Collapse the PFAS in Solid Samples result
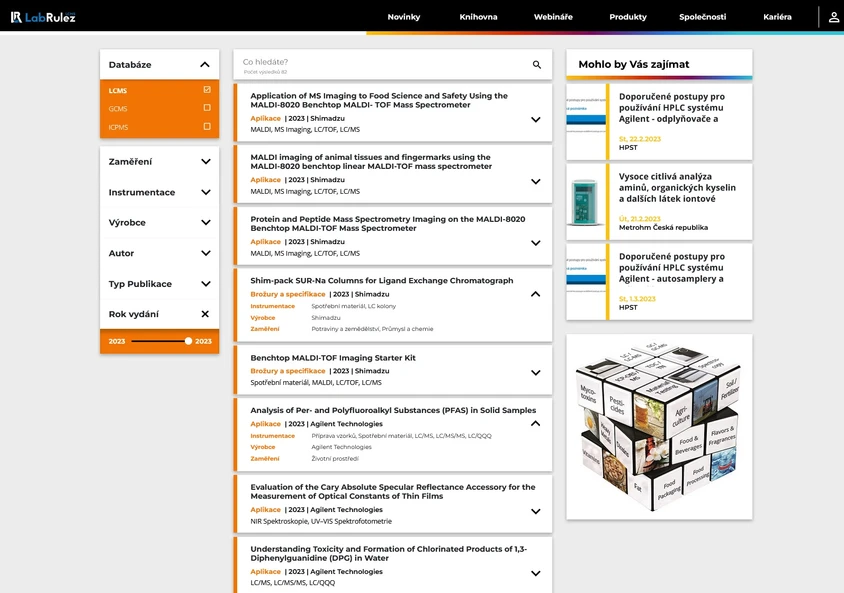Screen dimensions: 844x593 tap(536, 423)
